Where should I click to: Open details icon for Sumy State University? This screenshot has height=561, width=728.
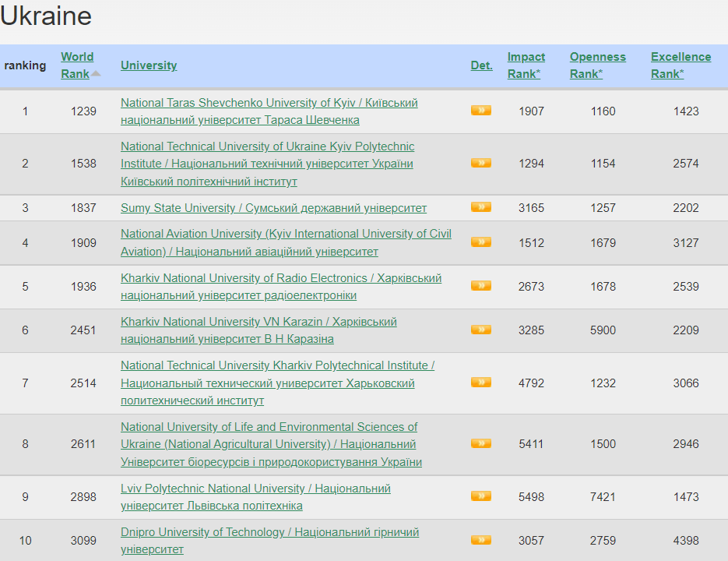[481, 206]
